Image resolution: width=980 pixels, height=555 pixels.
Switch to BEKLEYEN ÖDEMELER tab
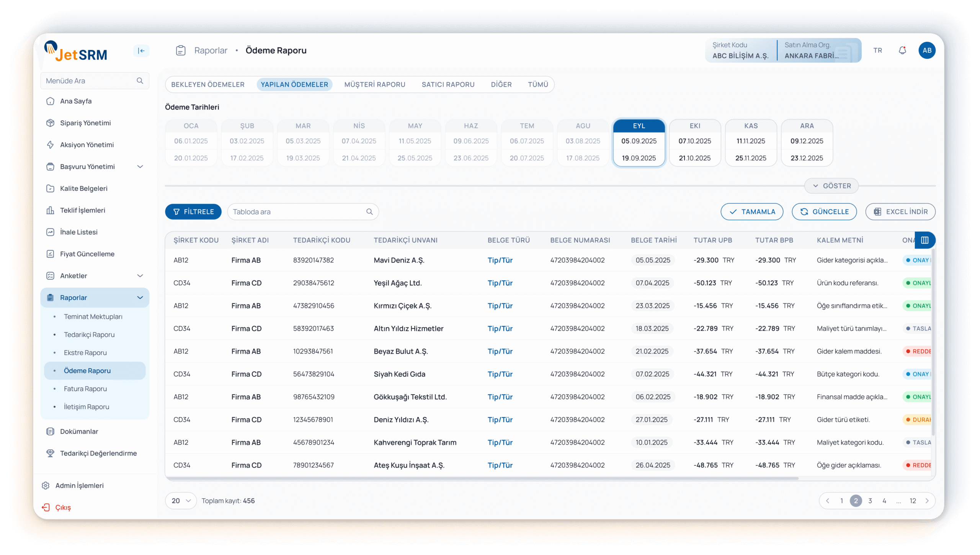click(207, 85)
